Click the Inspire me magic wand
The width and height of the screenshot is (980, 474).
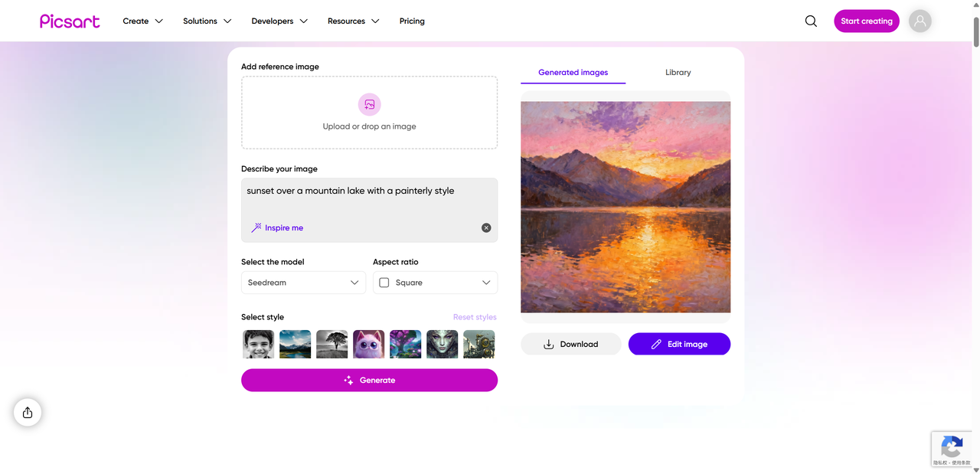click(257, 228)
